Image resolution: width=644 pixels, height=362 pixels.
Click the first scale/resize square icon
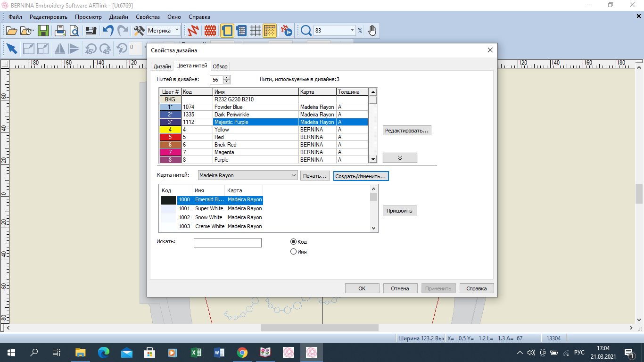tap(28, 49)
